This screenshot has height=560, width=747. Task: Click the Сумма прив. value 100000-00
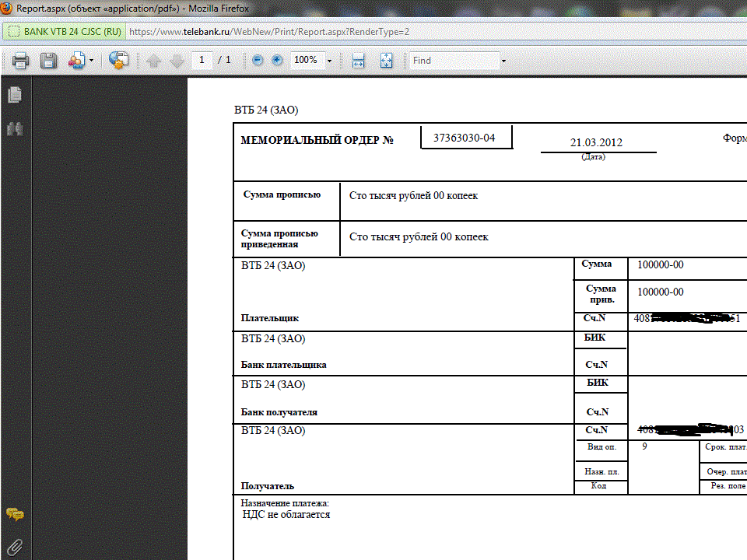661,292
